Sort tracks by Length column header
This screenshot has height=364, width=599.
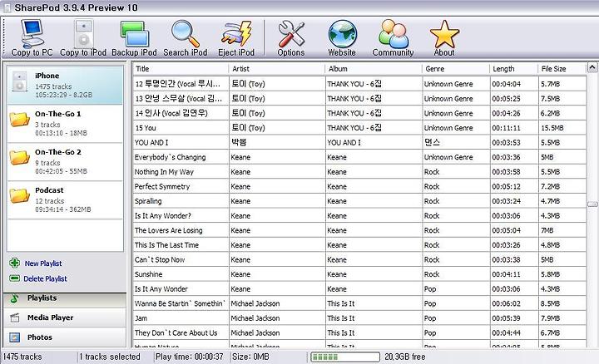point(513,69)
